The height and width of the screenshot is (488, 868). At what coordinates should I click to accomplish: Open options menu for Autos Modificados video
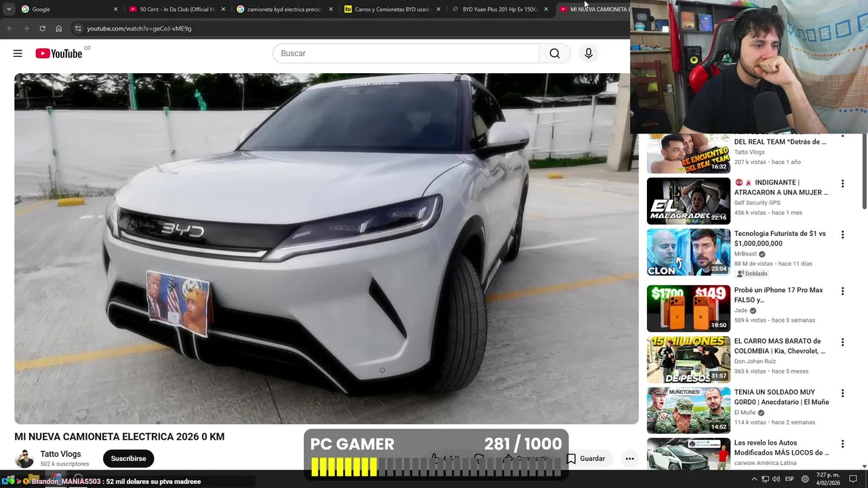click(842, 444)
